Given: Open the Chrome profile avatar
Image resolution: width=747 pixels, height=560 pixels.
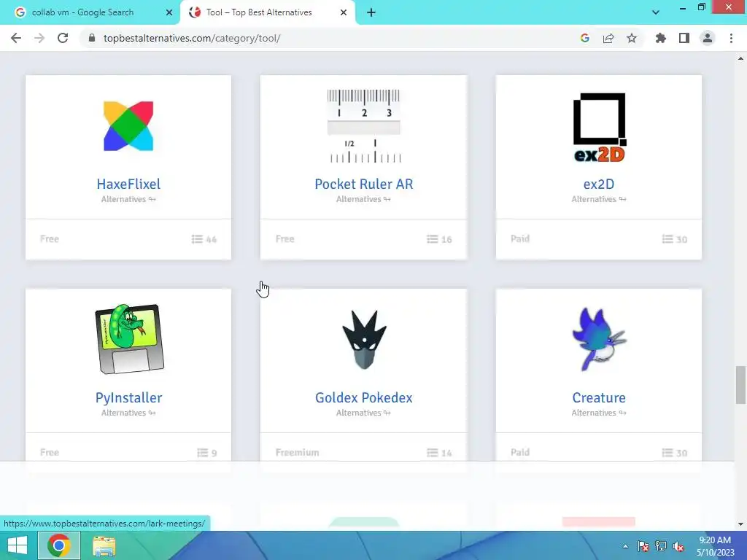Looking at the screenshot, I should pos(708,38).
